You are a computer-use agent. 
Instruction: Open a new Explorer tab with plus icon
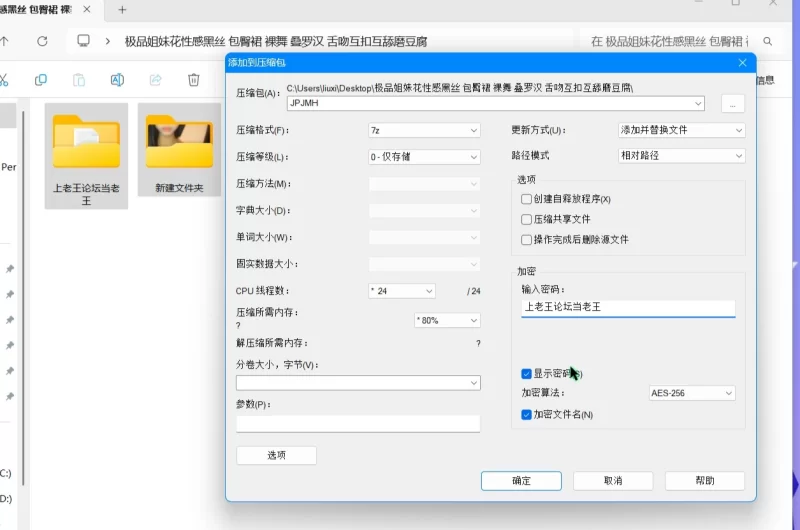coord(122,9)
